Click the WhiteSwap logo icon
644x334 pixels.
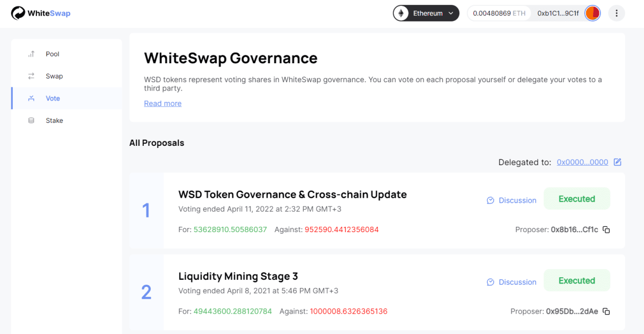tap(18, 13)
